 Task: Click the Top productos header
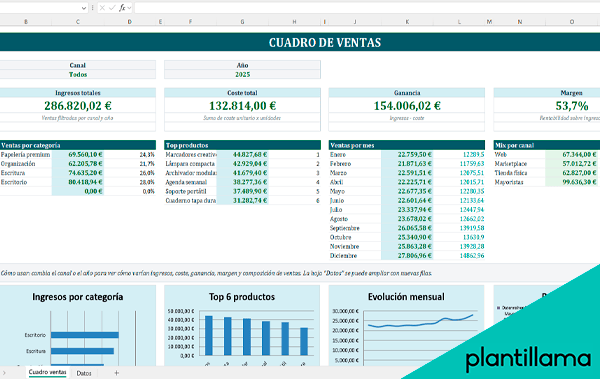242,145
